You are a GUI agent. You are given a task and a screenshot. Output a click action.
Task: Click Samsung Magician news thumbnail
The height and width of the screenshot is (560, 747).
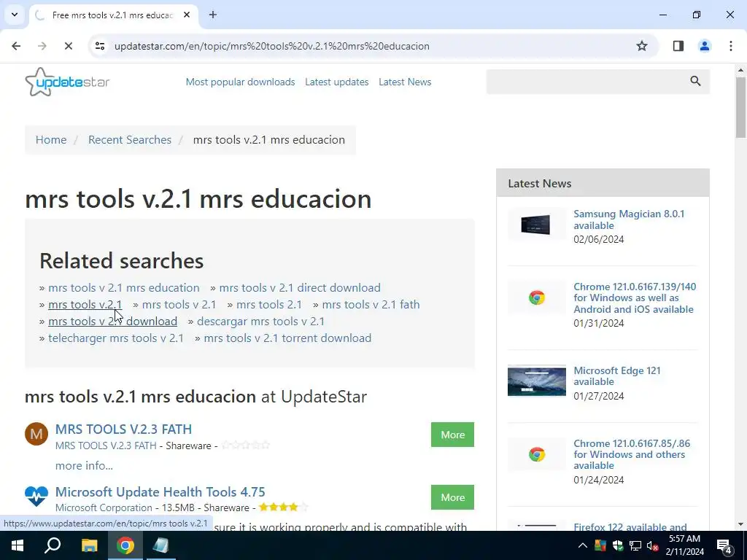tap(536, 224)
